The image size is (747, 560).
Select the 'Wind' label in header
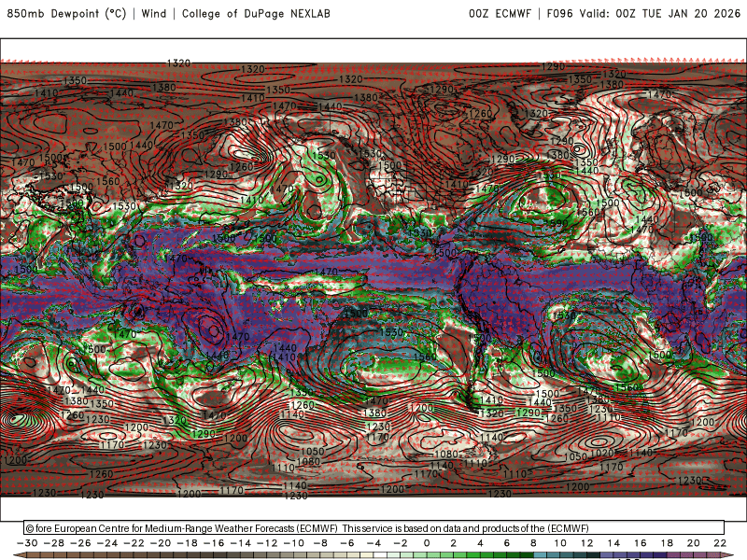point(154,13)
